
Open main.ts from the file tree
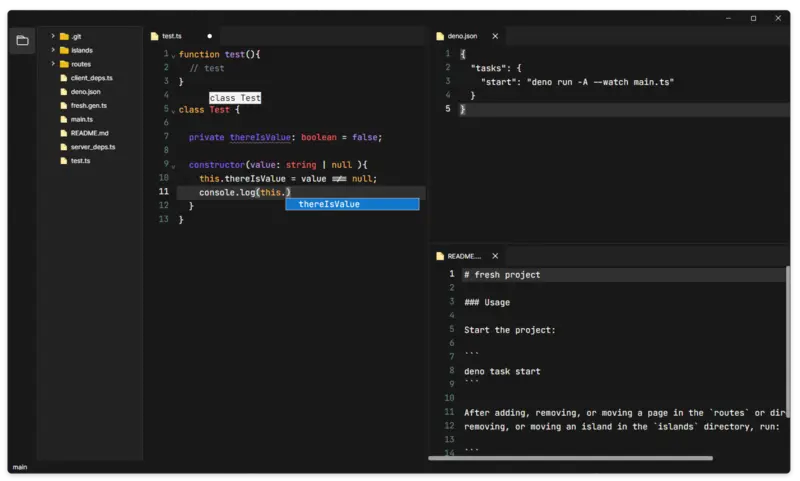click(82, 119)
